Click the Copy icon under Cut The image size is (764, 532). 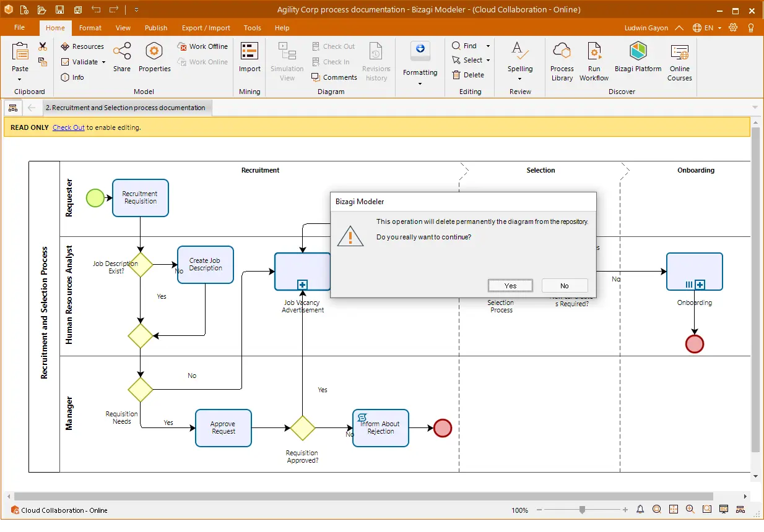pos(43,61)
